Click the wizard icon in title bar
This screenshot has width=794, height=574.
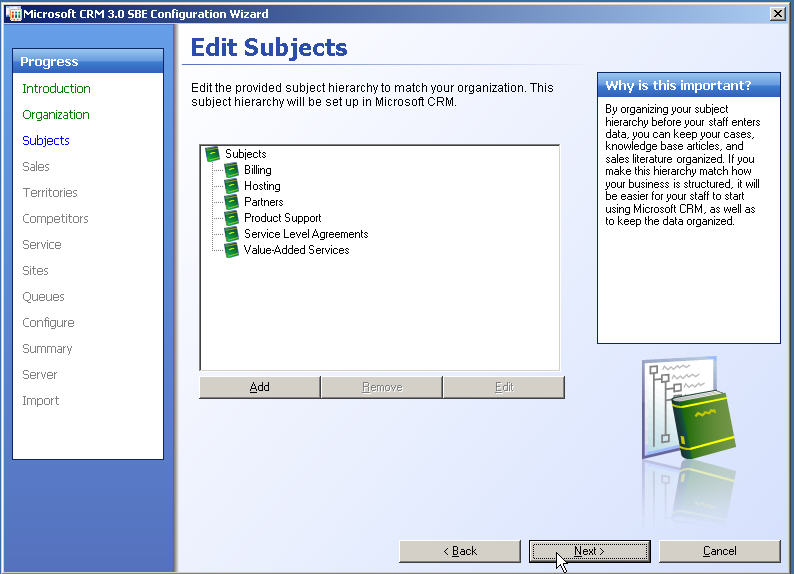13,13
